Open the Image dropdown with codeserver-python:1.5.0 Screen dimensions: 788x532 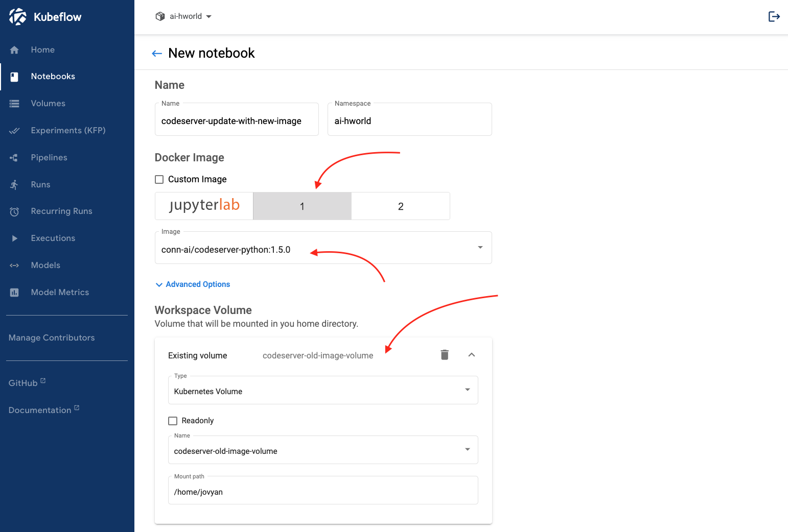[x=323, y=248]
